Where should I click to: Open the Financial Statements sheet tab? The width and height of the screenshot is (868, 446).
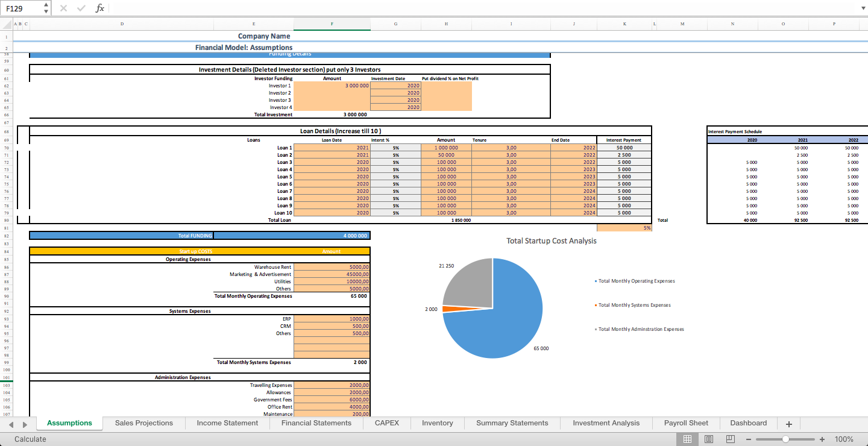[316, 423]
